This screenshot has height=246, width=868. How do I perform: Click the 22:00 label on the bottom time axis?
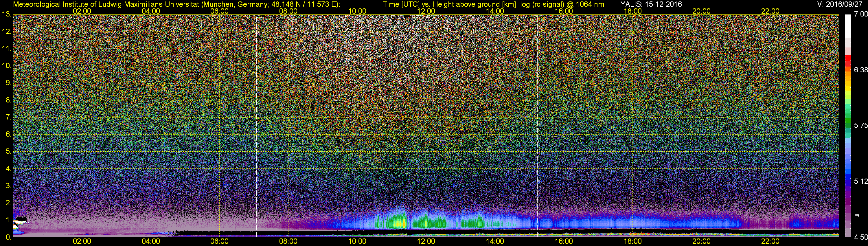770,241
